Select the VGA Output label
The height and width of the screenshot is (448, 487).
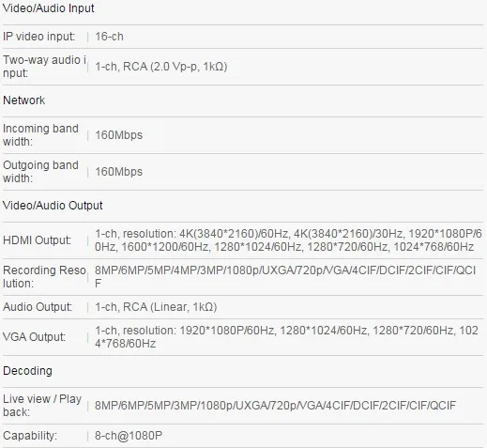pyautogui.click(x=34, y=337)
